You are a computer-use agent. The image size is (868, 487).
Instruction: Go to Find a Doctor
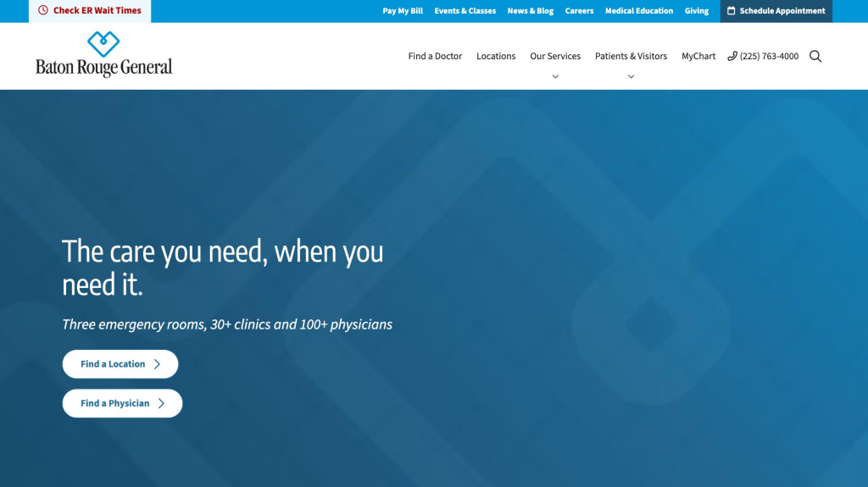point(435,56)
